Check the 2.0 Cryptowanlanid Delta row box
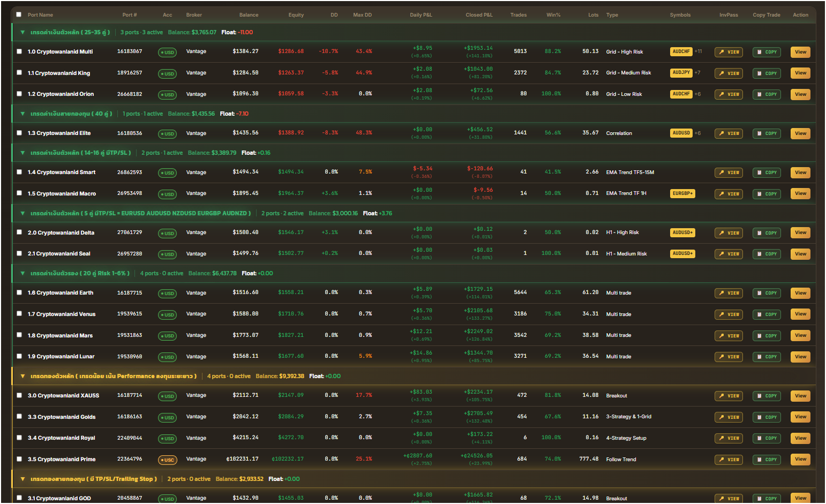Viewport: 826px width, 504px height. tap(19, 232)
